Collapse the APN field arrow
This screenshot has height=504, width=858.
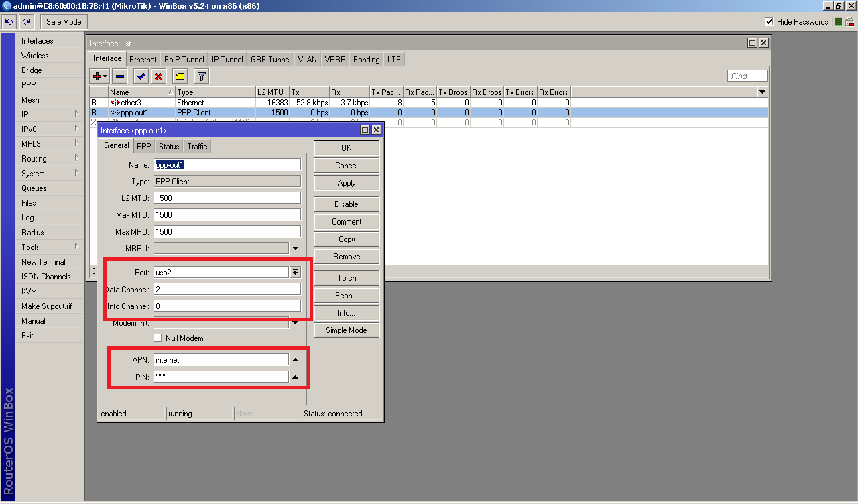[x=295, y=360]
